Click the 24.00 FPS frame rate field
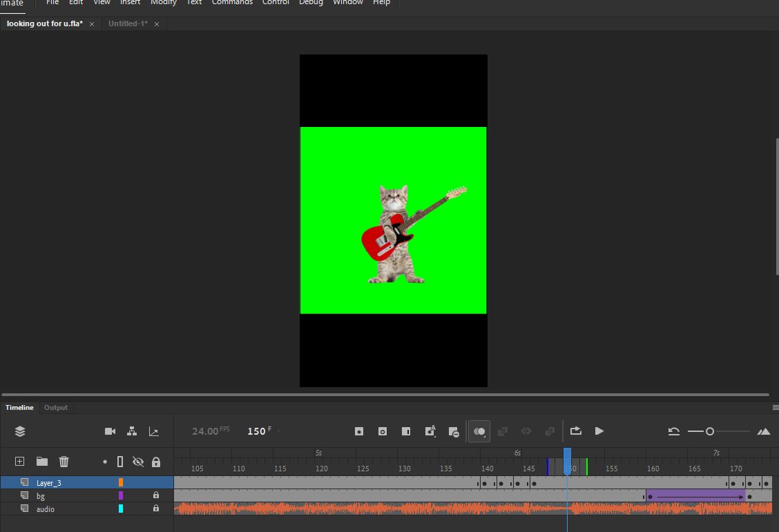 pyautogui.click(x=211, y=431)
